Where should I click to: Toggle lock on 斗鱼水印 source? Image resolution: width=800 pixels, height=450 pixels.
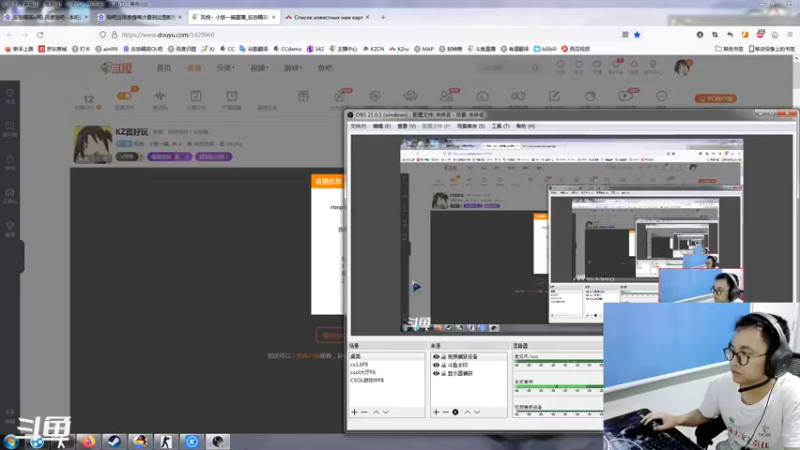(x=443, y=365)
